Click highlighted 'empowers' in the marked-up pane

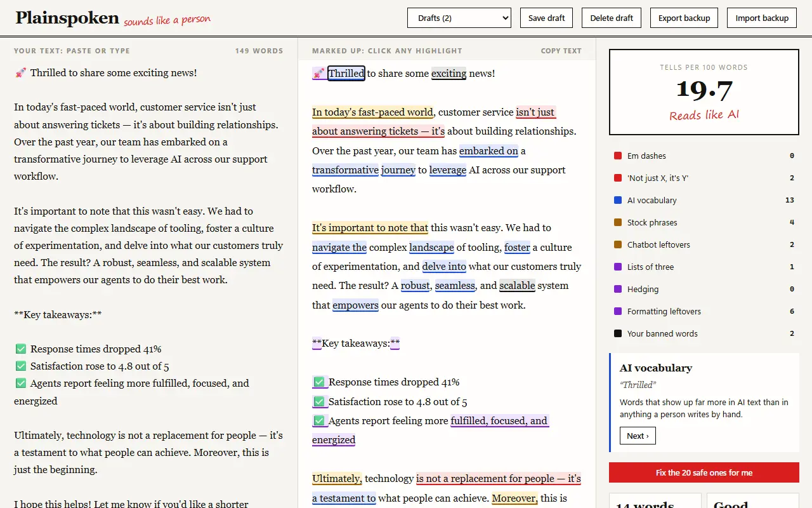[355, 305]
